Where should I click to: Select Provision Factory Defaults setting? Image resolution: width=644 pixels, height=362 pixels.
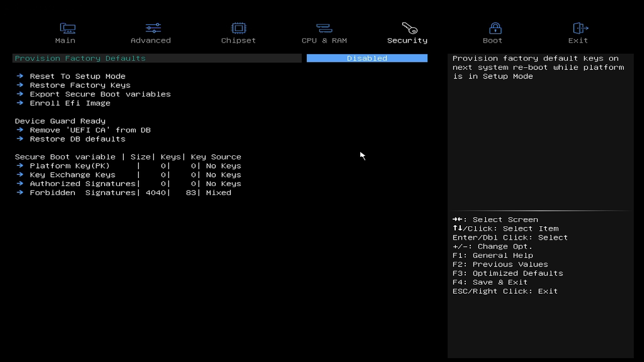click(x=80, y=58)
